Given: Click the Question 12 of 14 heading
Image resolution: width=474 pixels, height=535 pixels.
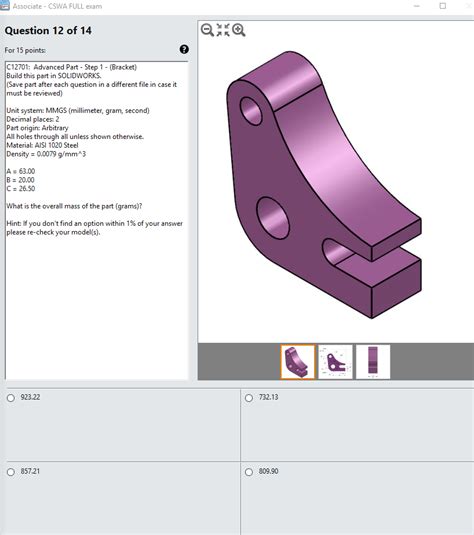Looking at the screenshot, I should click(48, 31).
